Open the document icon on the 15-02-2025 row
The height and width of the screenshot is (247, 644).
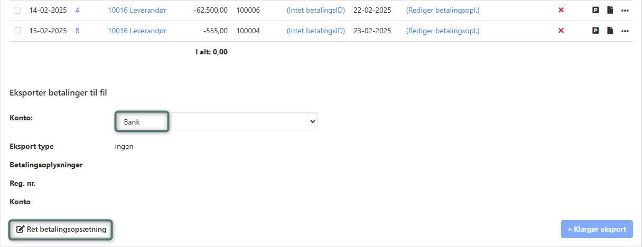610,31
